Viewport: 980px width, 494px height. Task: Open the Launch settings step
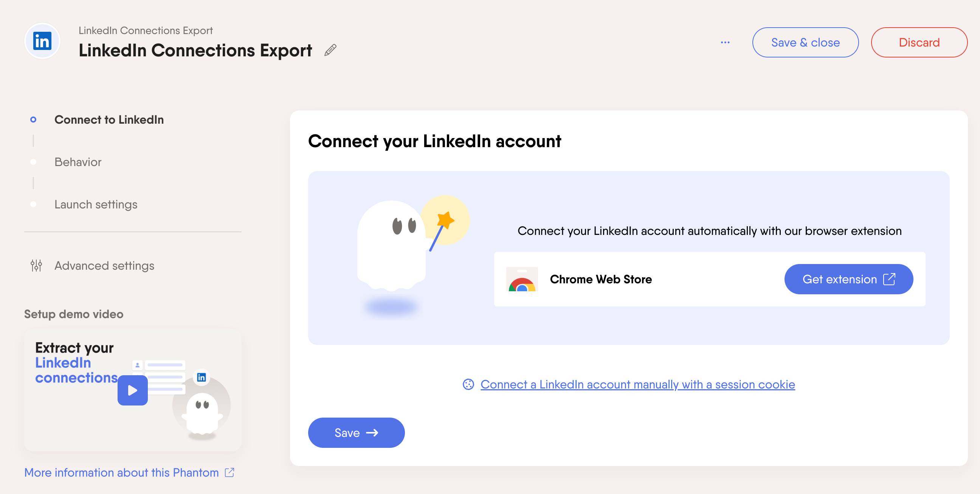point(96,204)
